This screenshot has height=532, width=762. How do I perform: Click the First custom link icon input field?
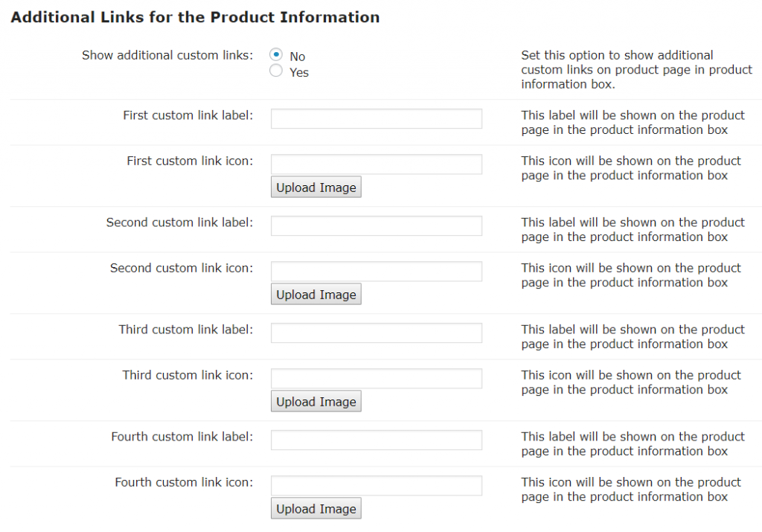(376, 164)
